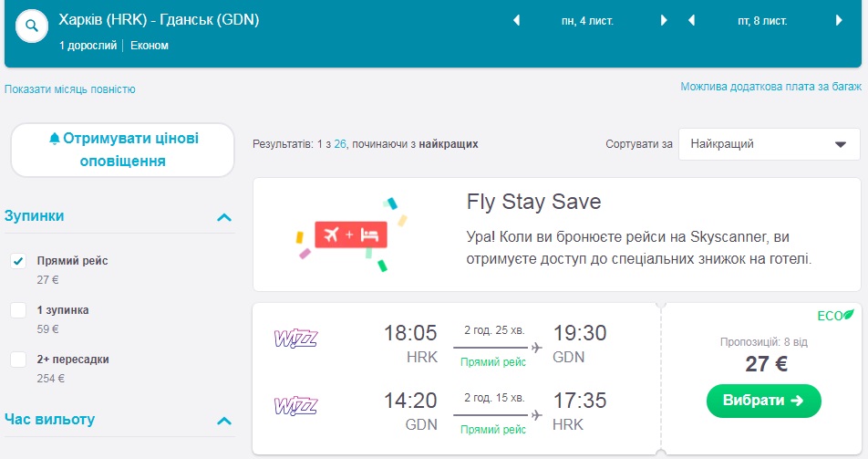Enable the 1 зупинка checkbox
The image size is (868, 459).
(x=18, y=310)
